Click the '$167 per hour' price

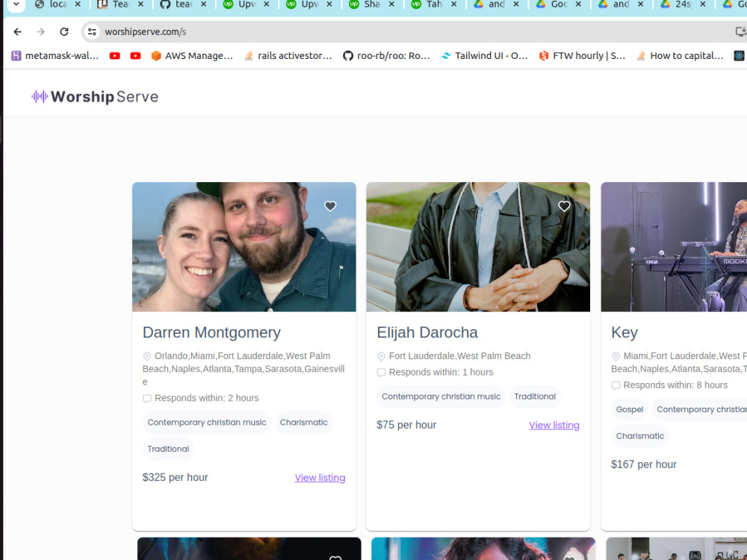pos(644,464)
